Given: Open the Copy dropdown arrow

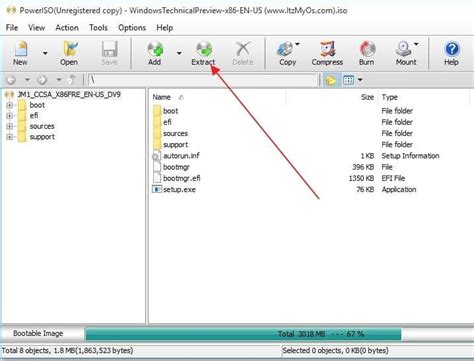Looking at the screenshot, I should coord(297,44).
